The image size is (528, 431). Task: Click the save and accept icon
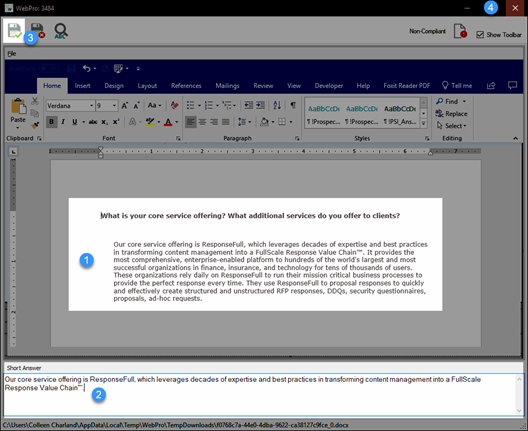[14, 31]
